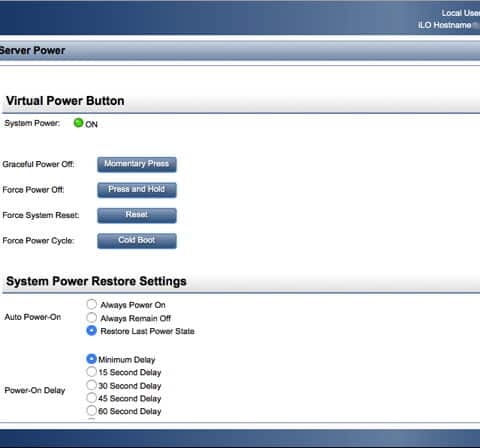Select Always Remain Off radio option
Image resolution: width=480 pixels, height=448 pixels.
92,317
